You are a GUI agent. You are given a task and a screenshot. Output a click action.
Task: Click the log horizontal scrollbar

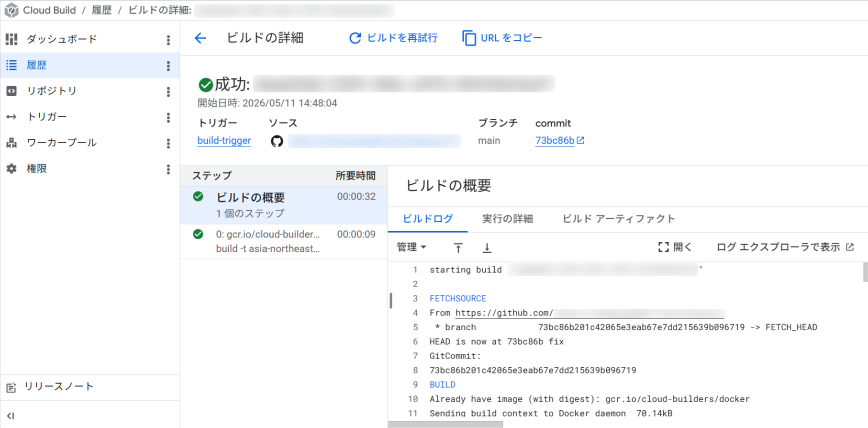click(445, 425)
